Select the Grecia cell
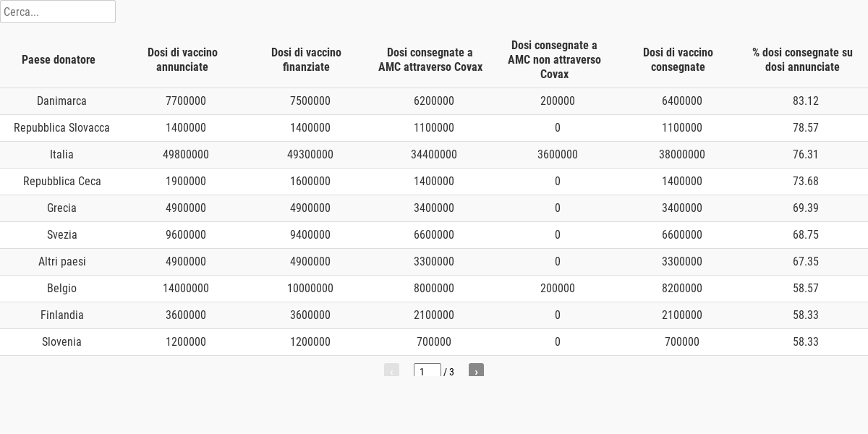The image size is (868, 434). pyautogui.click(x=61, y=208)
